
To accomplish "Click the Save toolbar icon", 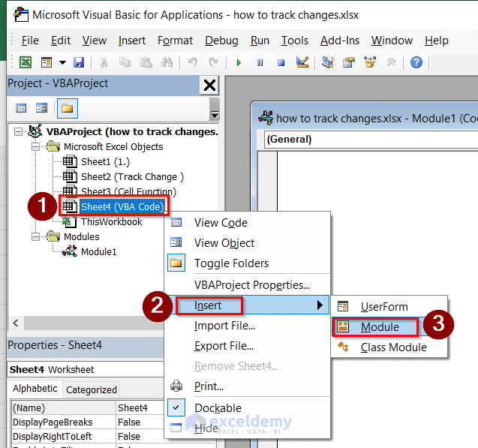I will [x=79, y=62].
